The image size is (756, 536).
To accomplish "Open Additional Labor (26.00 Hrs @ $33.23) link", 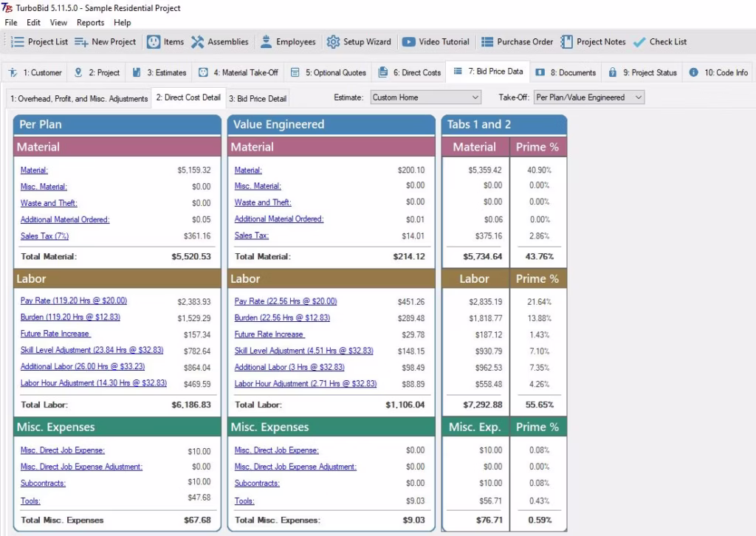I will coord(83,366).
